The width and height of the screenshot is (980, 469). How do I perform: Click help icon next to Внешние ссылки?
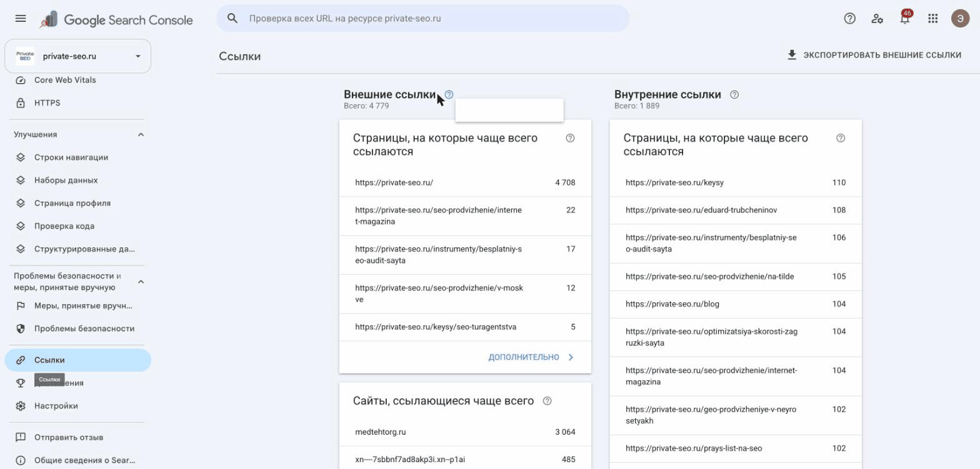pyautogui.click(x=449, y=95)
